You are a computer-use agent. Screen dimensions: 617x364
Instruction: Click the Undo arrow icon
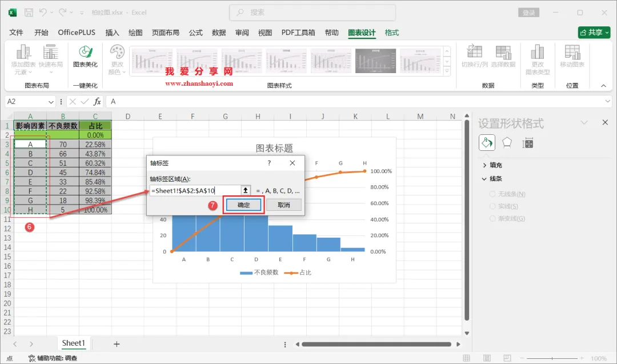(43, 13)
